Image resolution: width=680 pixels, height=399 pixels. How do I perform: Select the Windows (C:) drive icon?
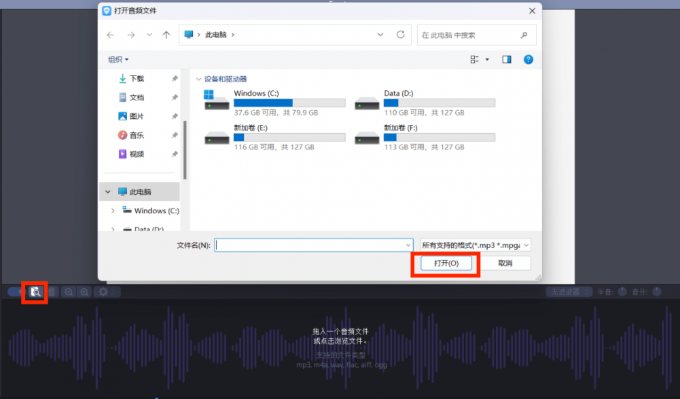(216, 100)
